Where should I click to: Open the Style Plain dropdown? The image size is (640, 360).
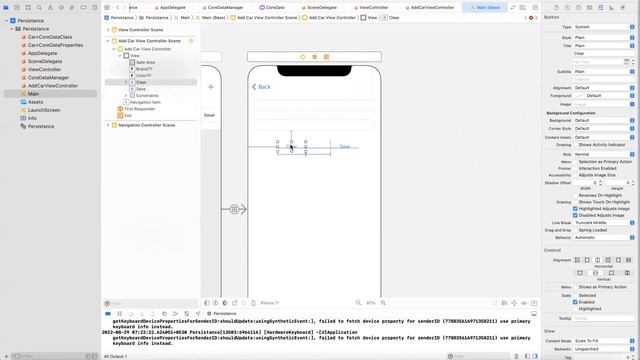tap(604, 38)
